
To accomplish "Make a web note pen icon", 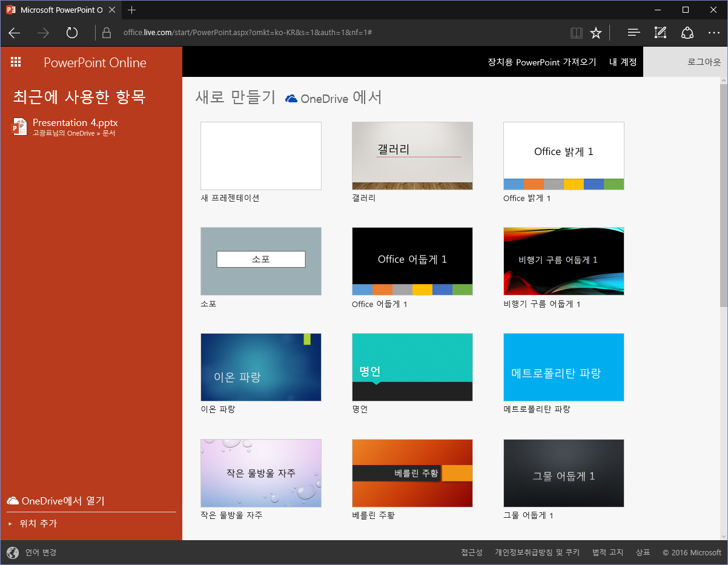I will (x=660, y=33).
